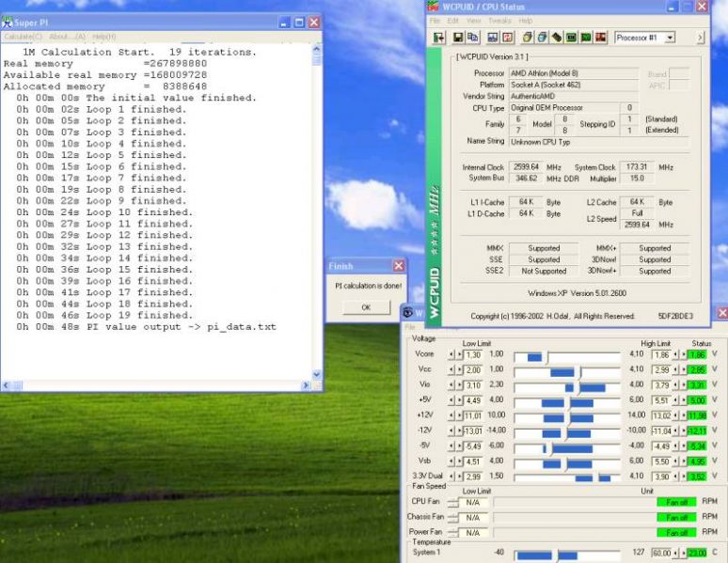Click the light-blue chip icon in WCPUID toolbar
The width and height of the screenshot is (728, 563).
542,38
